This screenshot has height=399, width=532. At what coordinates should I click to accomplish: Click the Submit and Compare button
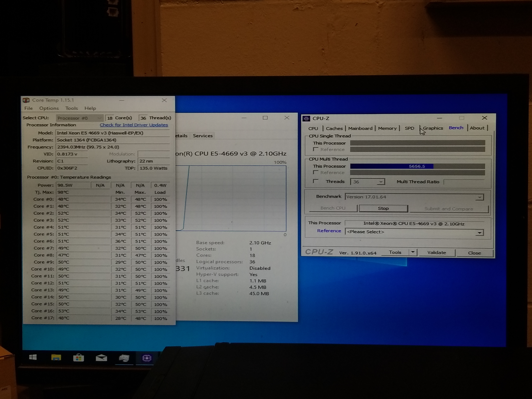[449, 209]
